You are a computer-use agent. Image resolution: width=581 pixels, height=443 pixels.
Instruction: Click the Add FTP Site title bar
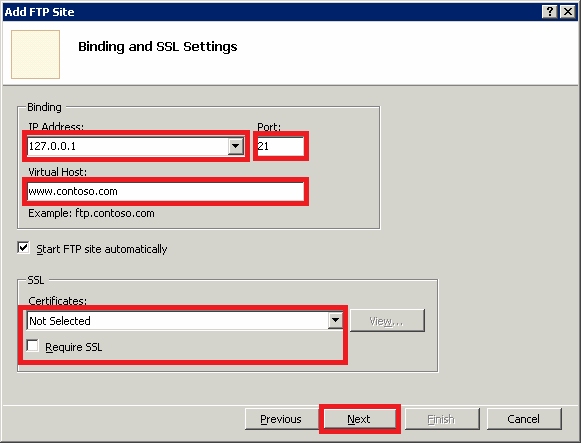click(270, 12)
